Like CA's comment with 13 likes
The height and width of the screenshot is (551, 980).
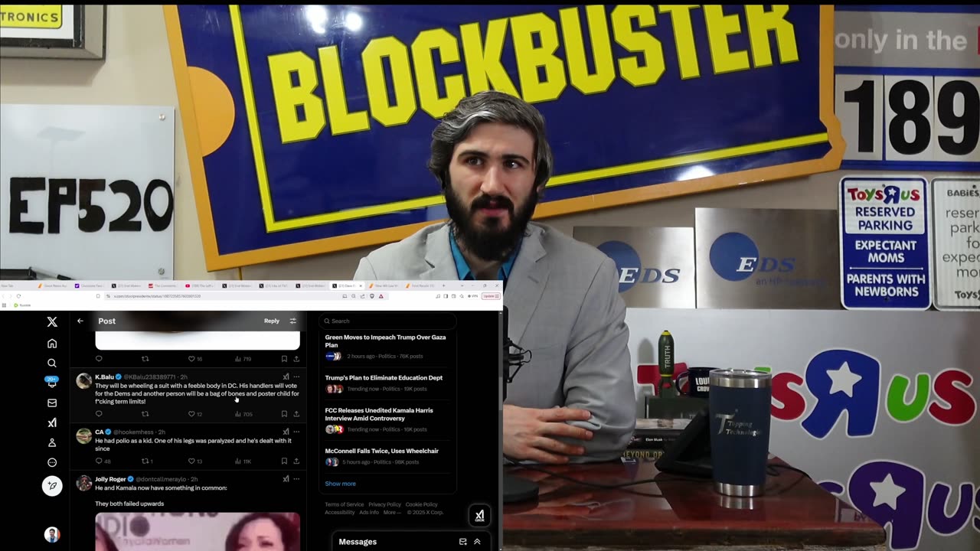195,461
